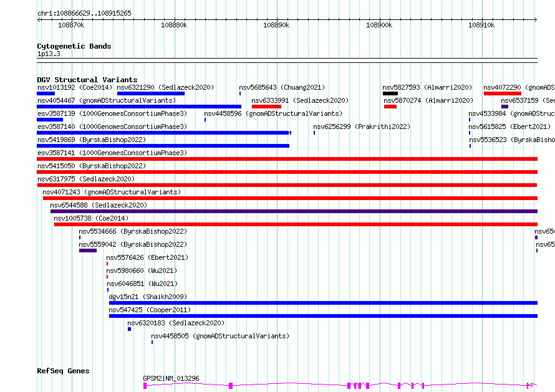Click nsv5536523 variant label

512,140
